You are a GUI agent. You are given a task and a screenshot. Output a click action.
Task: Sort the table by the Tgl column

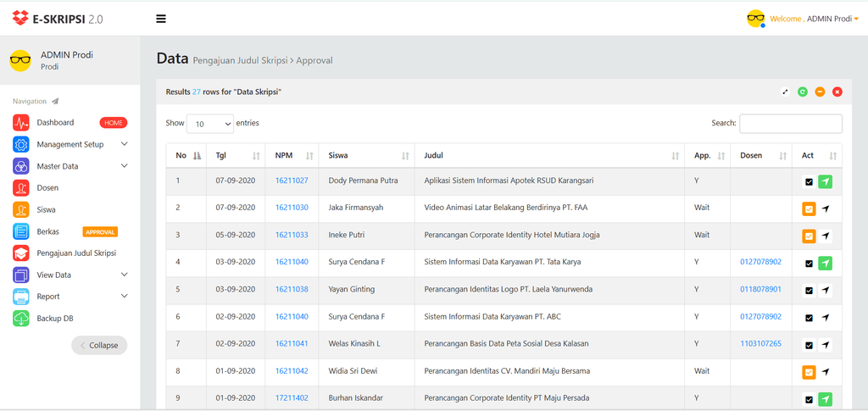(236, 156)
